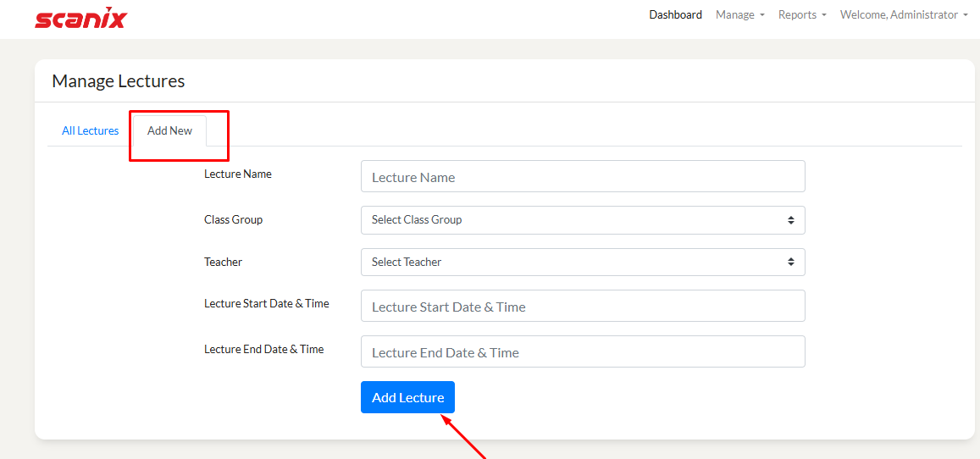Image resolution: width=980 pixels, height=459 pixels.
Task: Open the Manage menu
Action: (x=739, y=14)
